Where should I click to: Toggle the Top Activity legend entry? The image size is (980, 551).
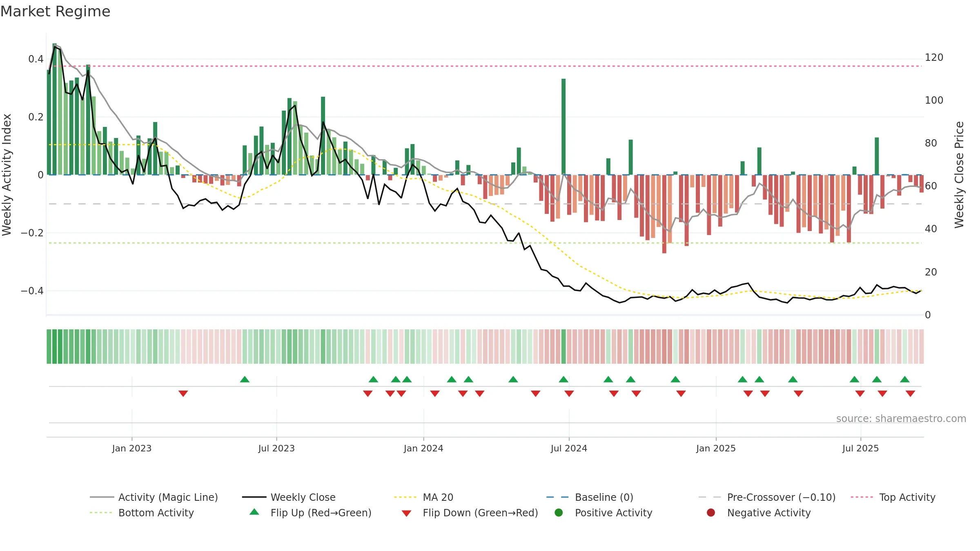[893, 497]
